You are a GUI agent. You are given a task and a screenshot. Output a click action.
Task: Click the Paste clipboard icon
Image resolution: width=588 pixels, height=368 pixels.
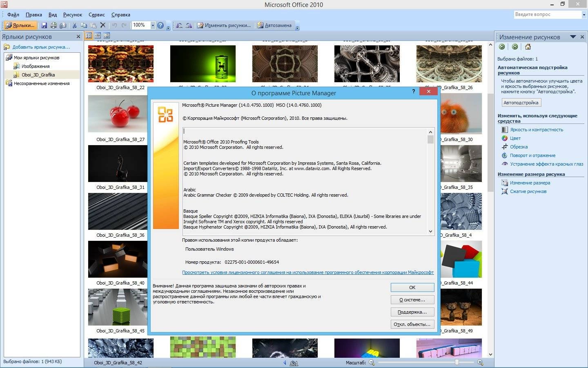pos(93,25)
